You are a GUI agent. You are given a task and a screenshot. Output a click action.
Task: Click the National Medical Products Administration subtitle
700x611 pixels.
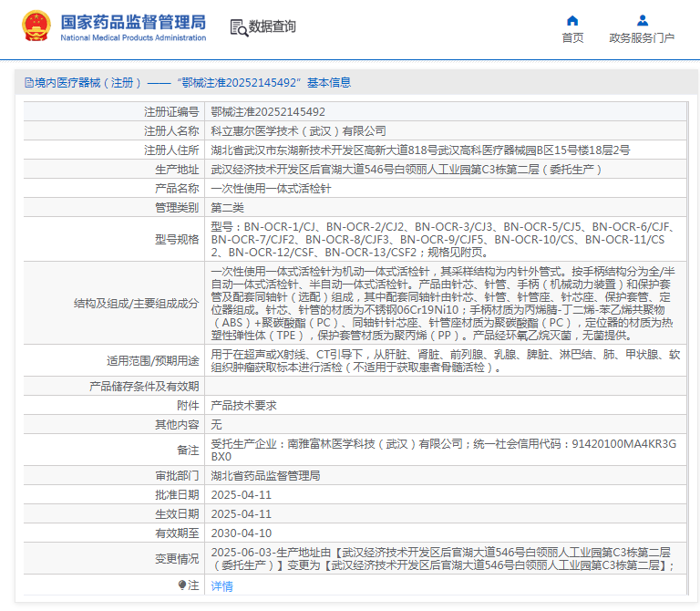pos(133,37)
